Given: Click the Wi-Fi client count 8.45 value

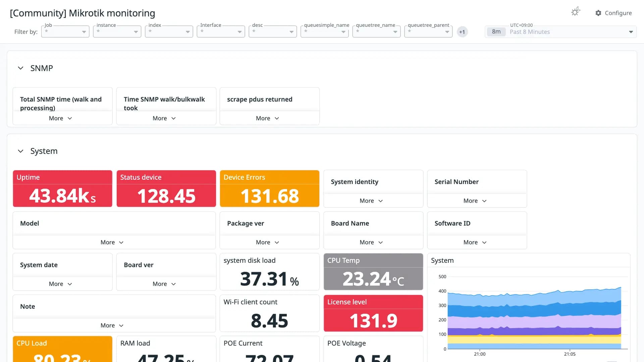Looking at the screenshot, I should pos(269,321).
